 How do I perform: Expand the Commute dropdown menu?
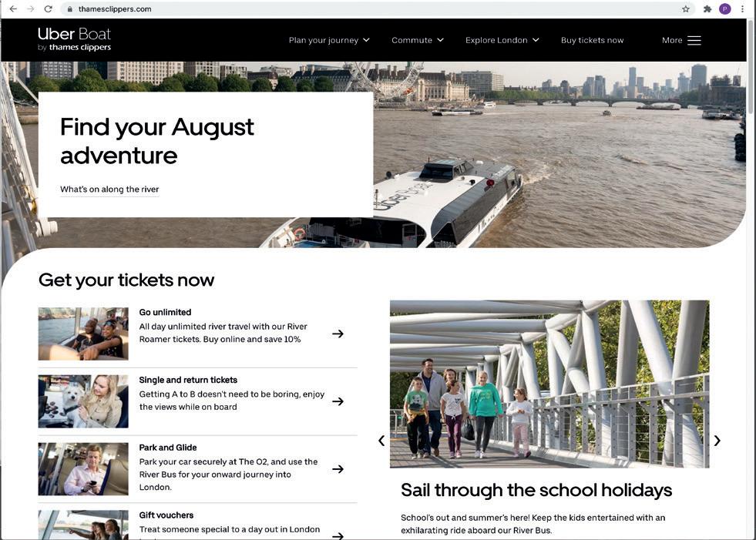click(x=418, y=40)
